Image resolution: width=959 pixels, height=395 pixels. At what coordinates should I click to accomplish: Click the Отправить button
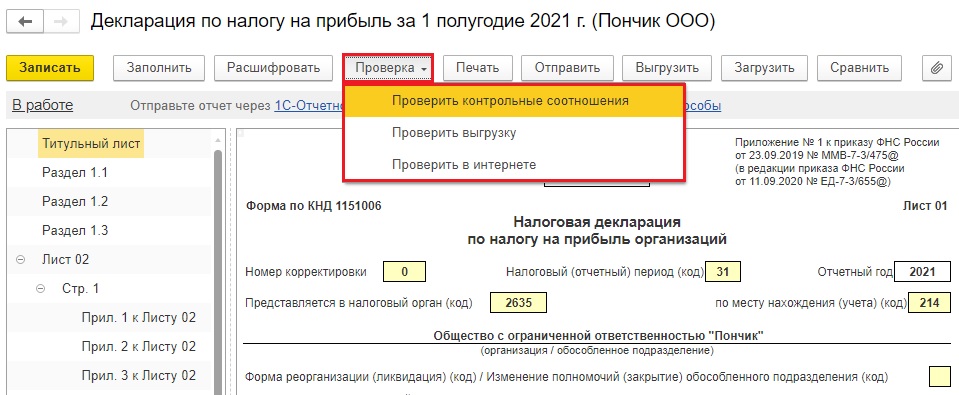point(568,68)
